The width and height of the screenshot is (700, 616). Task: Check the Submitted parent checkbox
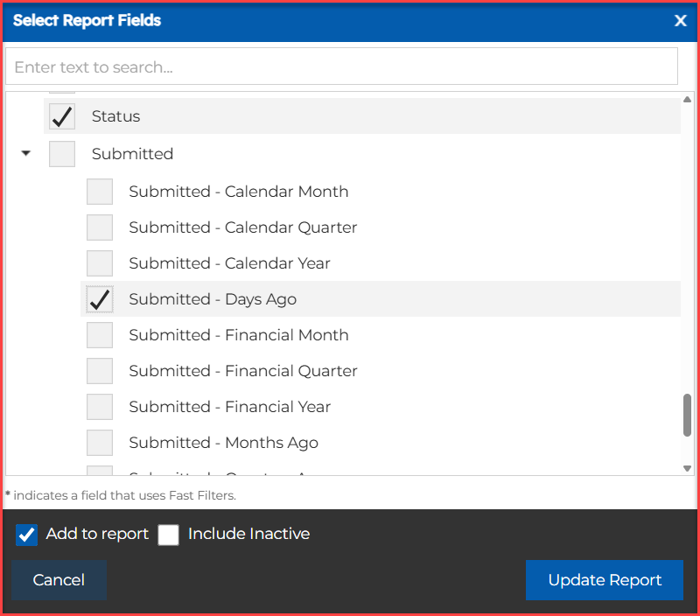pyautogui.click(x=62, y=154)
